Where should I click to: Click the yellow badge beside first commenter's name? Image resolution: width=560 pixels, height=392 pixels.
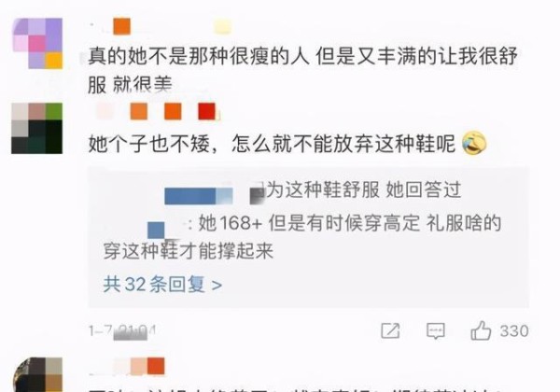coord(222,27)
